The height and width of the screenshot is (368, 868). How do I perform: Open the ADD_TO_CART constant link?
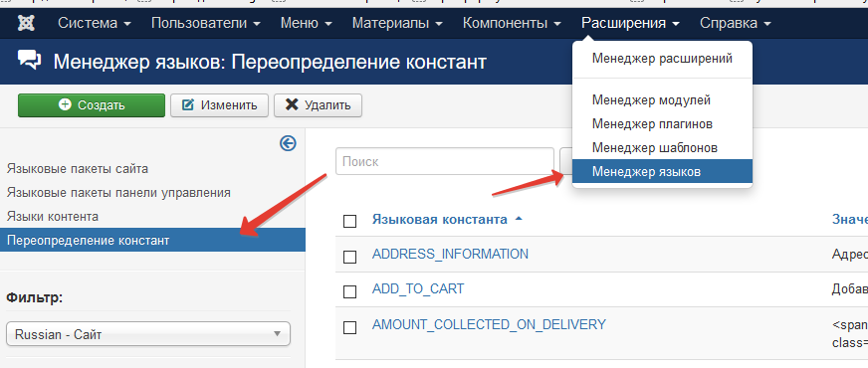[418, 288]
